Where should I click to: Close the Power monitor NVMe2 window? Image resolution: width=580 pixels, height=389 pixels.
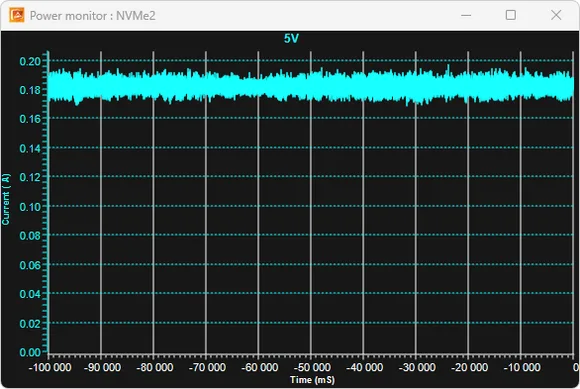pyautogui.click(x=556, y=15)
